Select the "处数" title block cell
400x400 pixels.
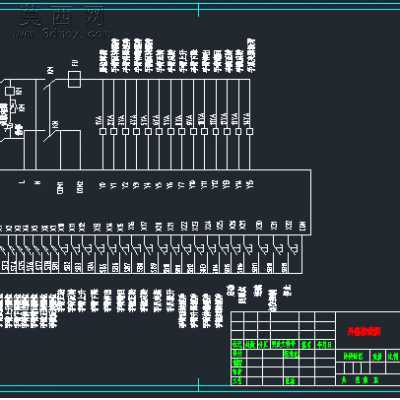point(250,345)
